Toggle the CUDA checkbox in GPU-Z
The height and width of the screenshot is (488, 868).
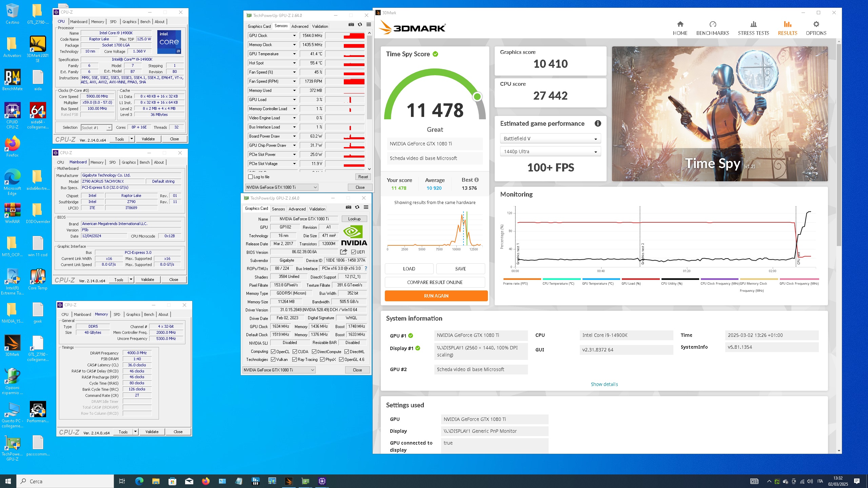(x=295, y=352)
